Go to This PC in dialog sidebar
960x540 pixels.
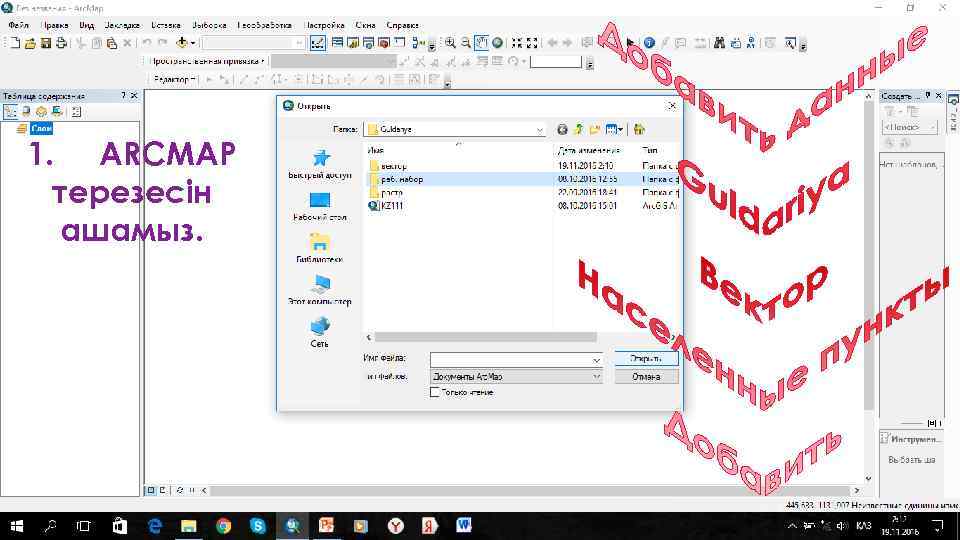point(320,290)
